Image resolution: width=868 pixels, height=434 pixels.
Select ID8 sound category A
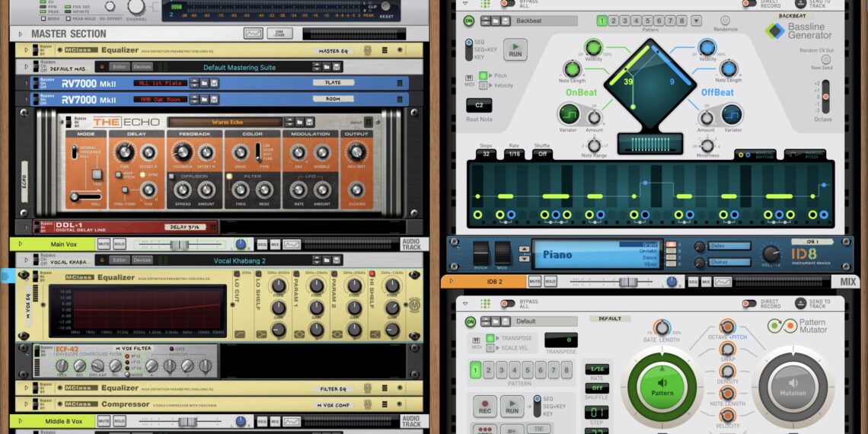point(672,244)
